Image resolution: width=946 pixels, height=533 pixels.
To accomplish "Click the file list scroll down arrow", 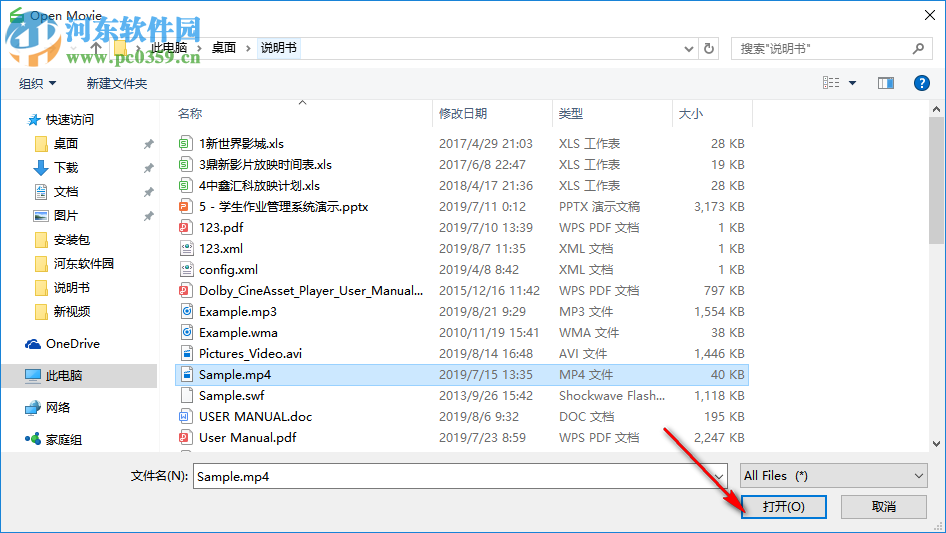I will coord(936,444).
